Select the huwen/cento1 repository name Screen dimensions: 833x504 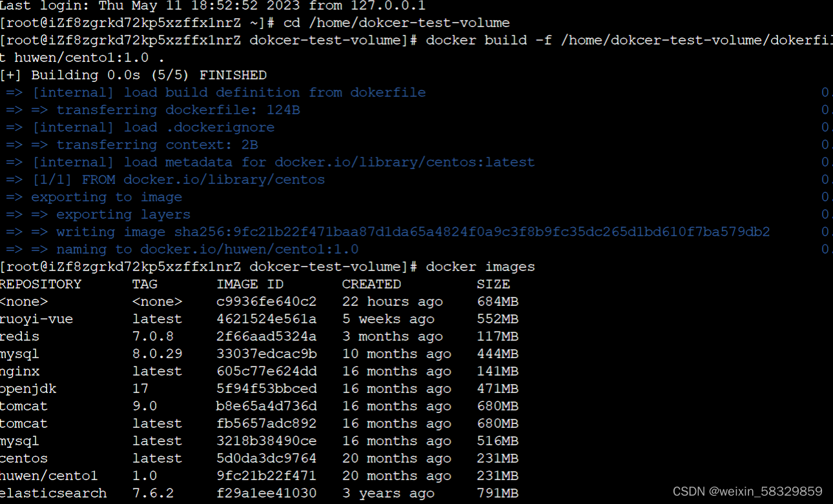pyautogui.click(x=48, y=476)
